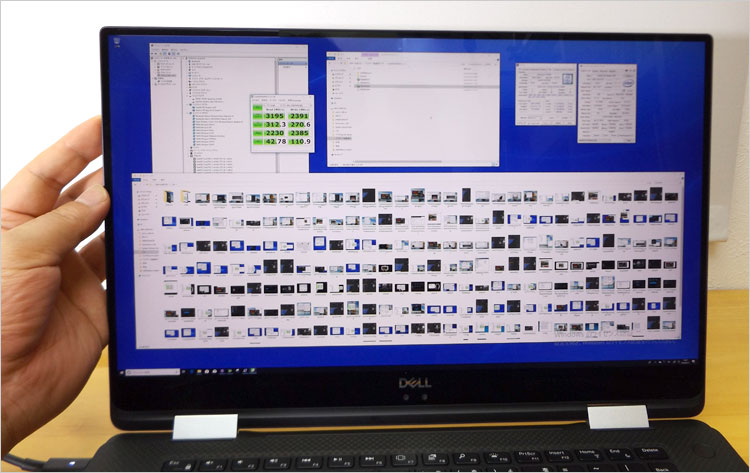Run the test beside the 2230 result
750x473 pixels.
click(258, 132)
